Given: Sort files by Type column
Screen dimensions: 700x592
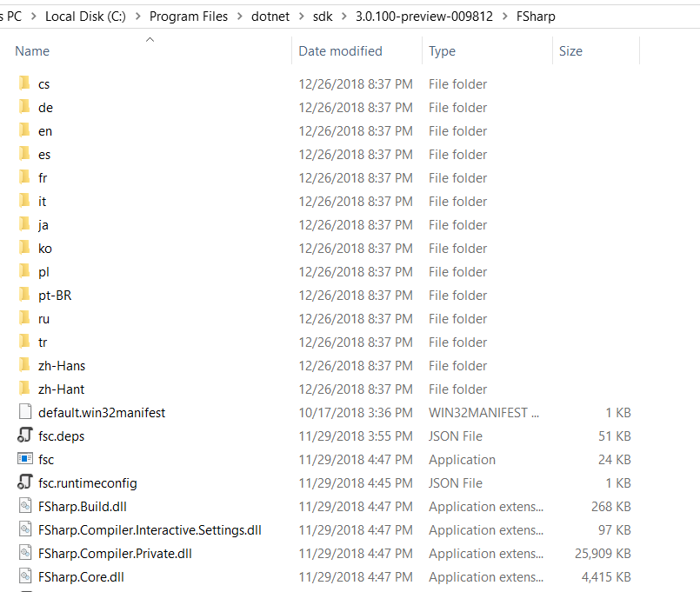Looking at the screenshot, I should 442,51.
